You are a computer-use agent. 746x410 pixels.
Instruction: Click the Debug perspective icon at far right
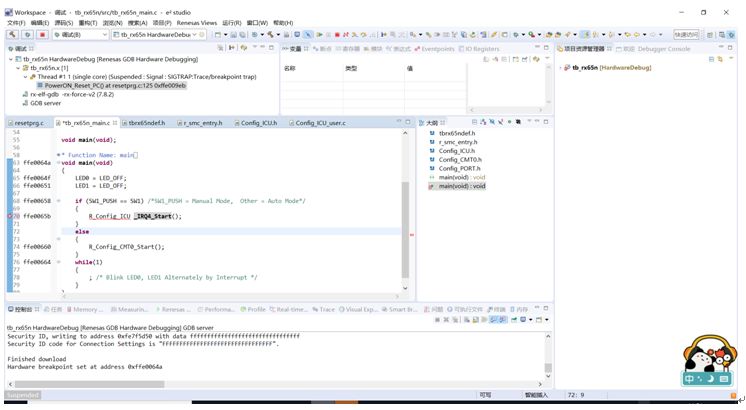coord(731,35)
